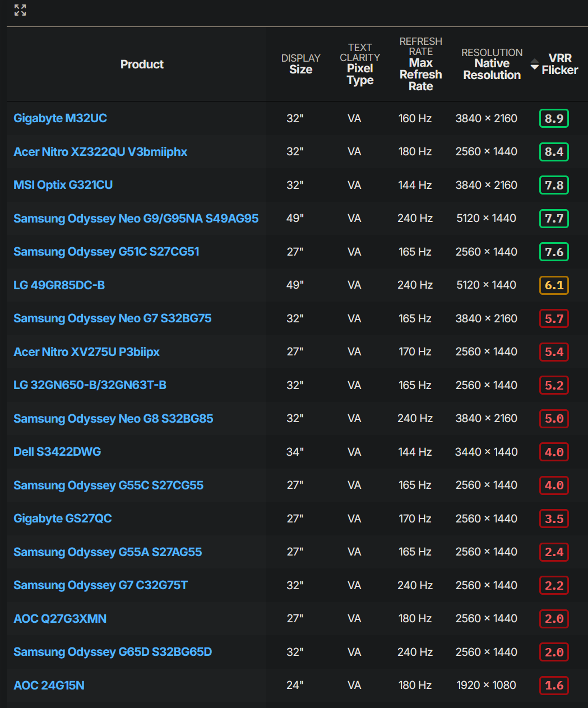Click the 1.6 score badge
The width and height of the screenshot is (588, 708).
click(x=554, y=686)
